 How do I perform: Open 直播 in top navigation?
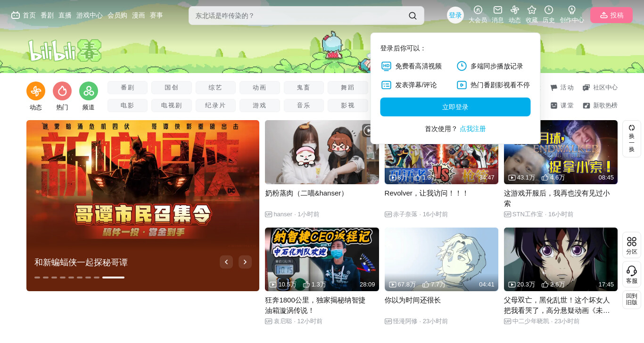click(x=65, y=15)
